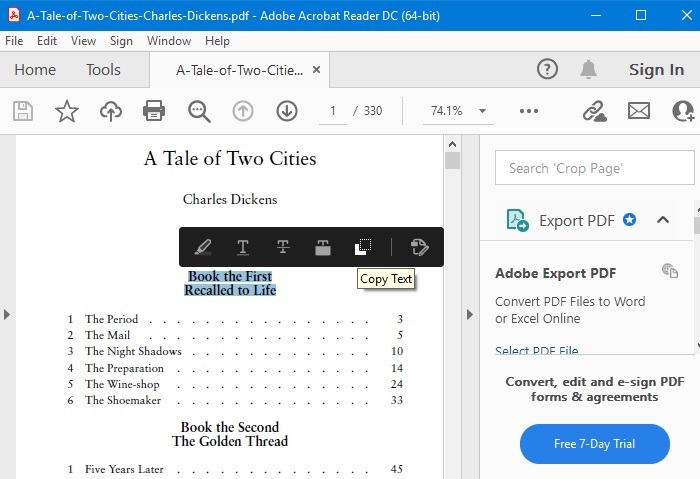The width and height of the screenshot is (700, 479).
Task: Click the share with others person icon
Action: (683, 111)
